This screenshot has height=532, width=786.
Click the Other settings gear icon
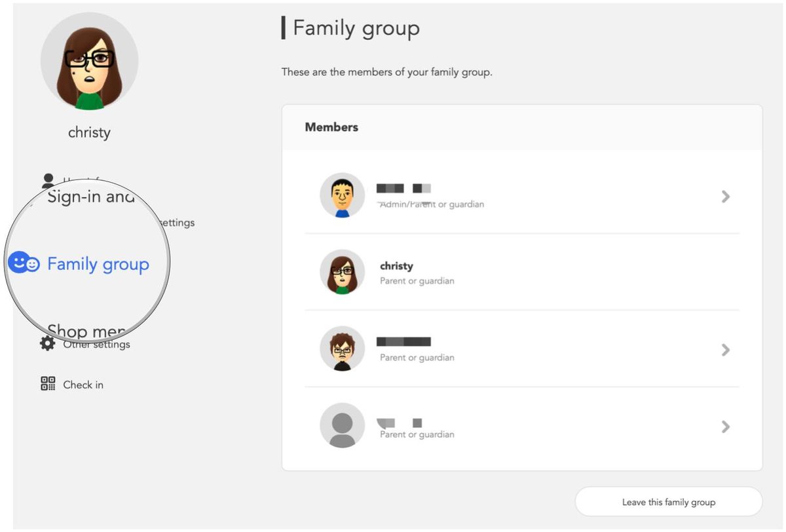[x=47, y=343]
